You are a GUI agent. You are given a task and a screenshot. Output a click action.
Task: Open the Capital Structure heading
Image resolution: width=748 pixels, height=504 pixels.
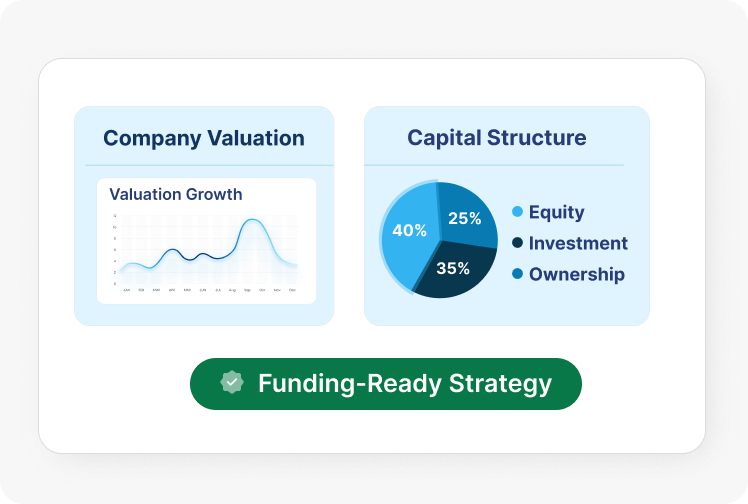coord(497,138)
